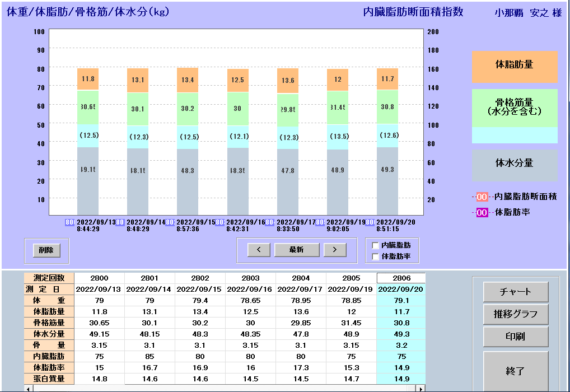The image size is (570, 392).
Task: Click the 13.6 orange bar segment
Action: (x=288, y=81)
